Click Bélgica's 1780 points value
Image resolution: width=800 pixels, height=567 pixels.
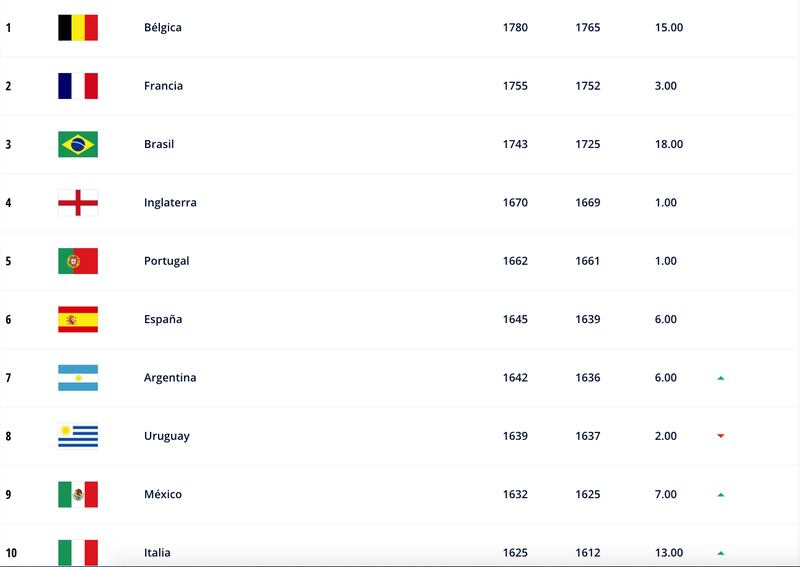pos(515,28)
